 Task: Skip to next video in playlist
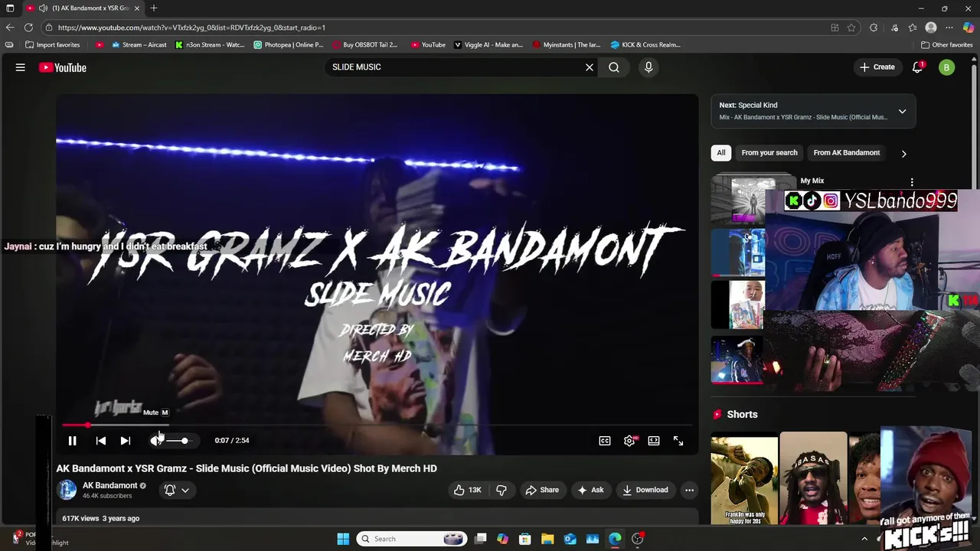coord(126,441)
